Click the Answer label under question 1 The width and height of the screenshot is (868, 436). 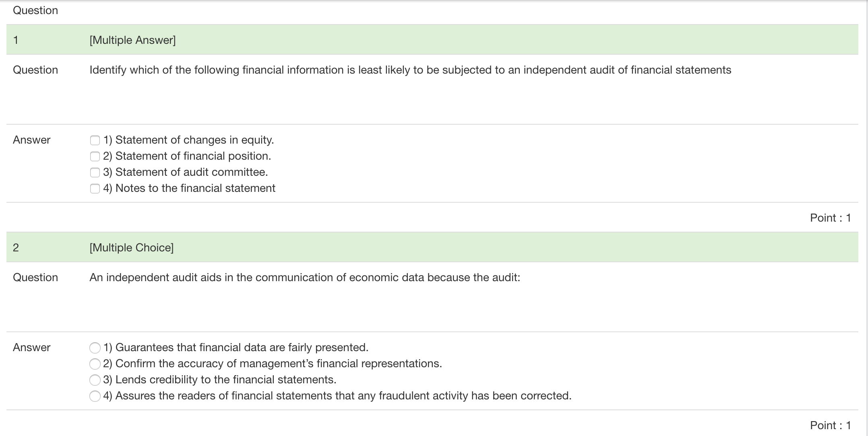tap(31, 140)
